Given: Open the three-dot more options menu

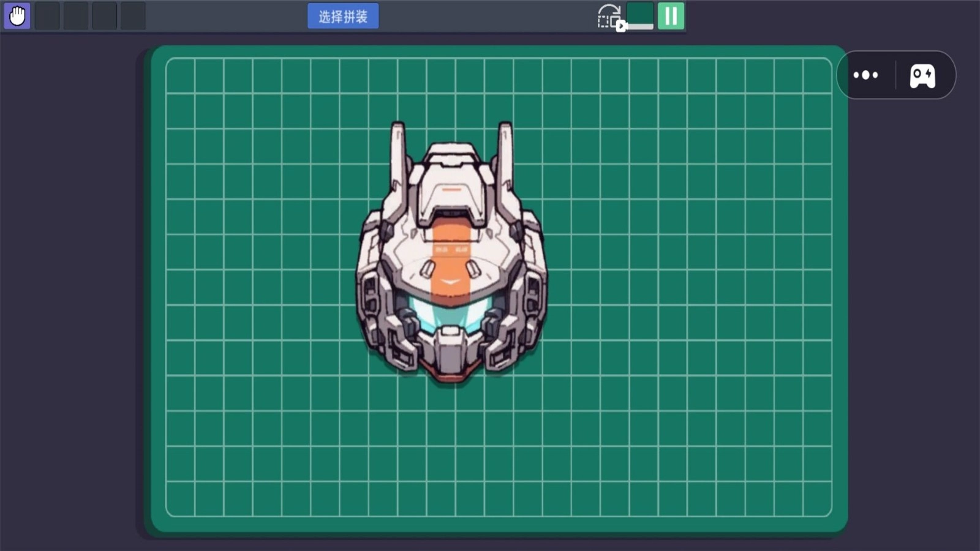Looking at the screenshot, I should coord(865,75).
